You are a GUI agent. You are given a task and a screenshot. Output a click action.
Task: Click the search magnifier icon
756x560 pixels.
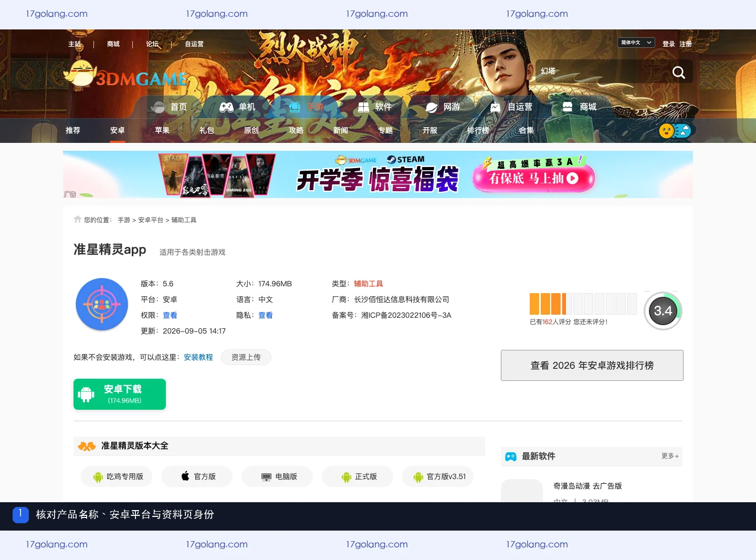(679, 72)
